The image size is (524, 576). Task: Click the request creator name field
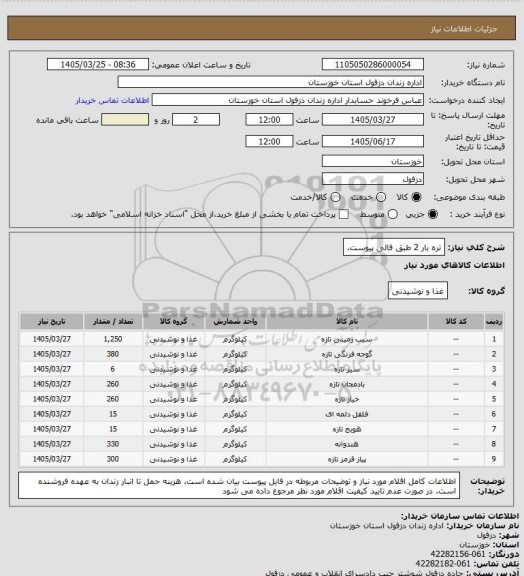click(288, 100)
